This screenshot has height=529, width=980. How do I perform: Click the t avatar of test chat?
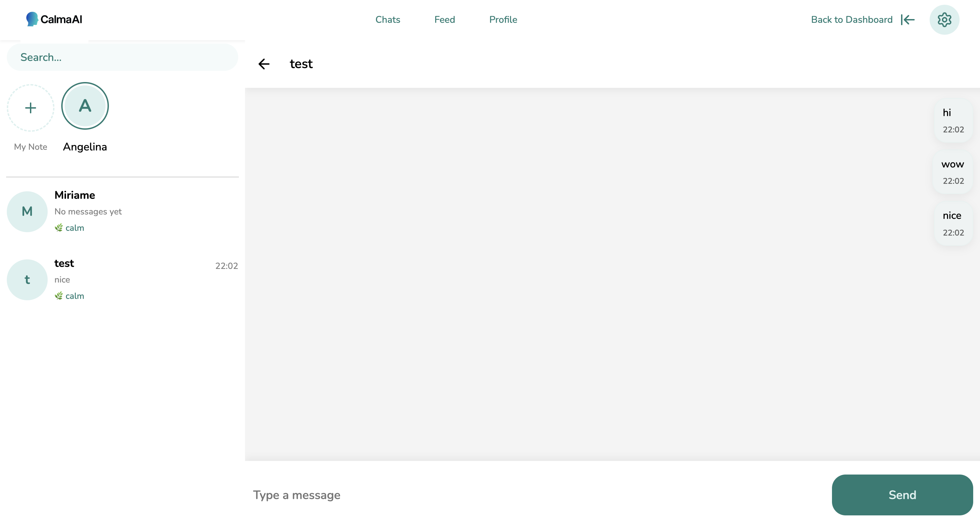[x=27, y=280]
